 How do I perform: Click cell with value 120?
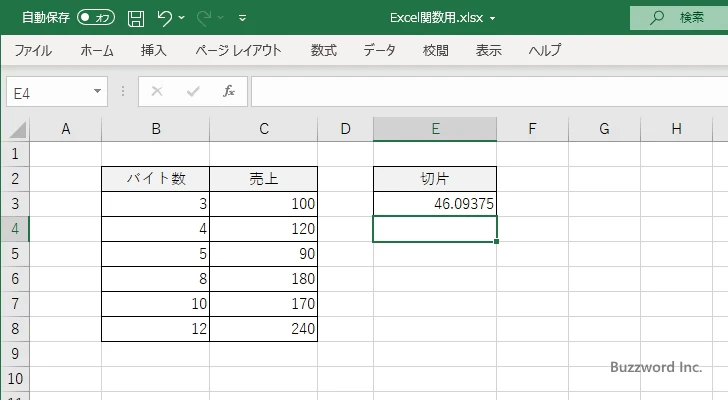[264, 229]
